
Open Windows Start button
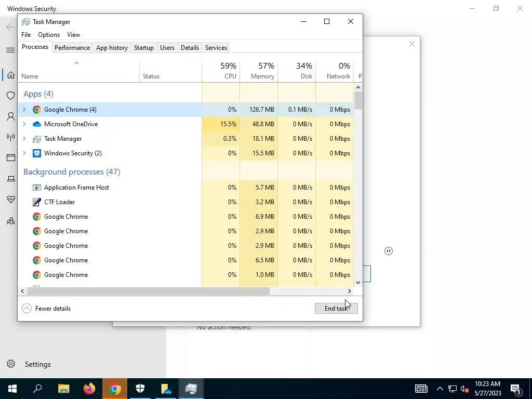[12, 389]
